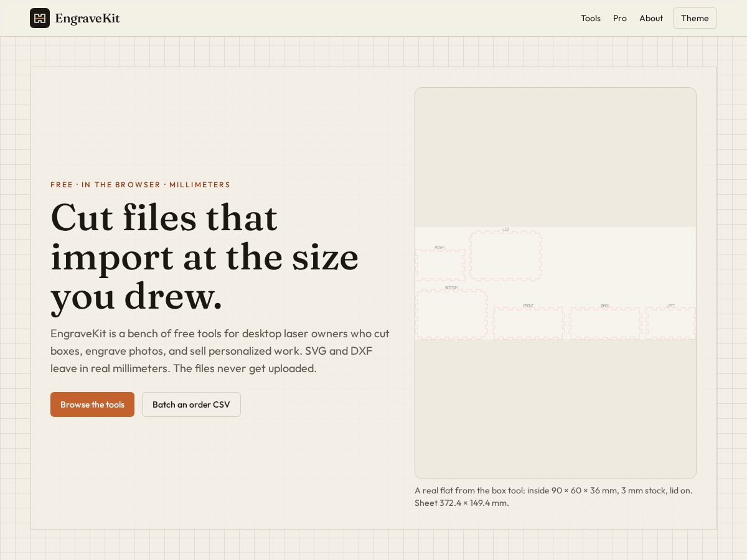The image size is (747, 560).
Task: Open the About nav link
Action: 651,18
